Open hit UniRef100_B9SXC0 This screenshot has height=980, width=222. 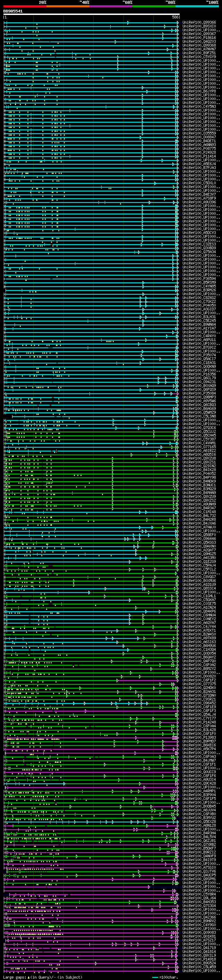point(199,26)
